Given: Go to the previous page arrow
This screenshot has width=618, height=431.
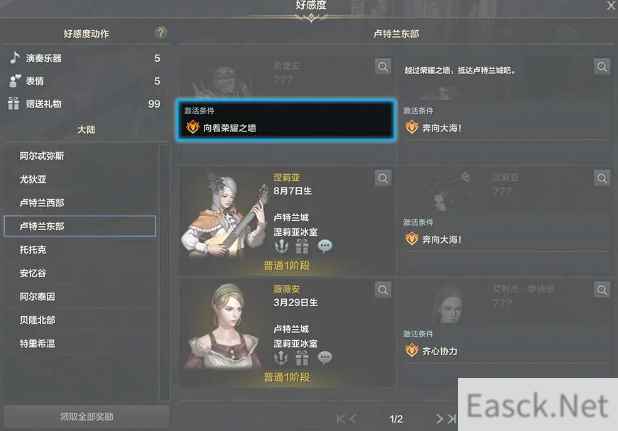Looking at the screenshot, I should (x=353, y=419).
